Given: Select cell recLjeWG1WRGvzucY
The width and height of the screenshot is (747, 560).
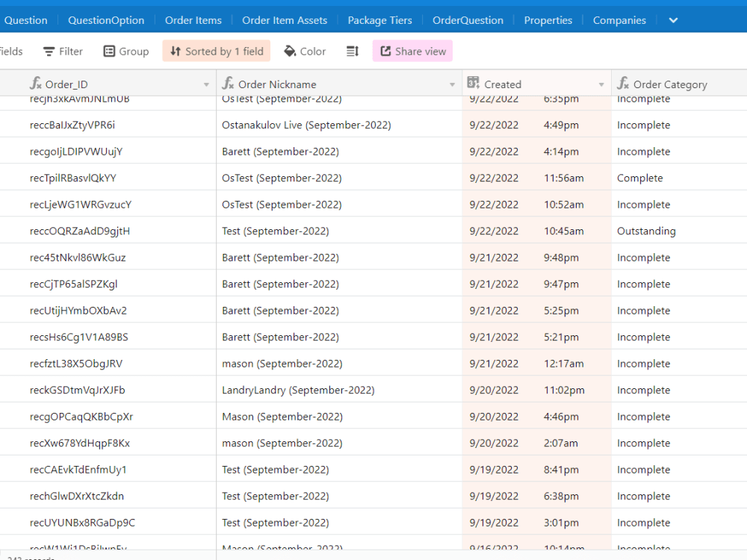Looking at the screenshot, I should point(108,205).
